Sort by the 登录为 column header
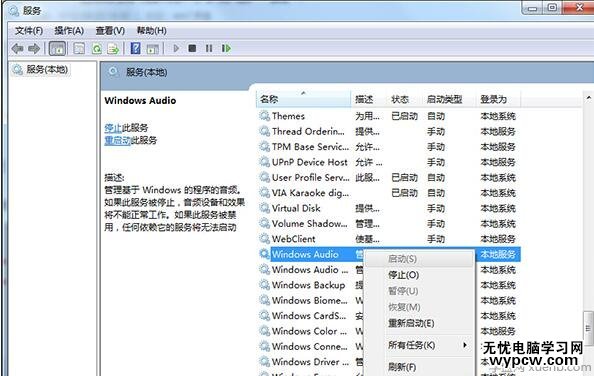This screenshot has width=594, height=376. click(498, 99)
